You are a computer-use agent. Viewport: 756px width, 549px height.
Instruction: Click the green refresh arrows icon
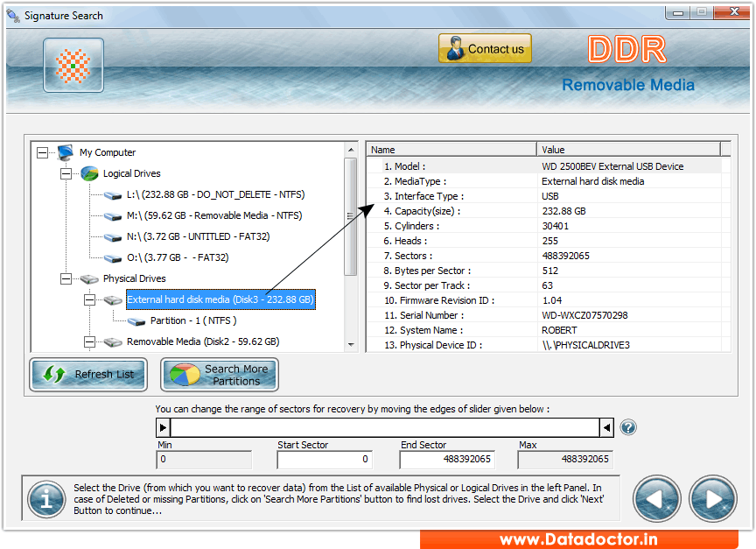(54, 374)
